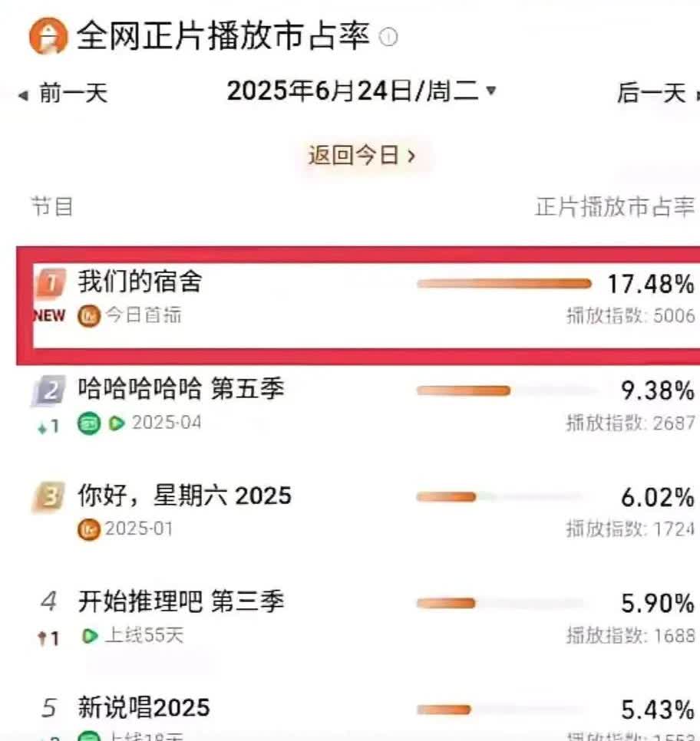700x741 pixels.
Task: Tap green play icon beside 2025-04
Action: [x=117, y=423]
